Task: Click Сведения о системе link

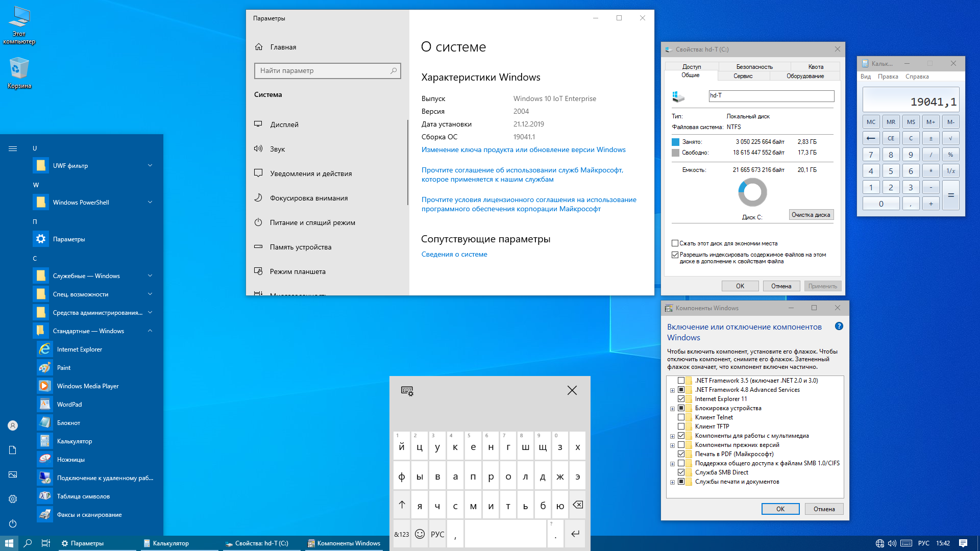Action: [454, 254]
